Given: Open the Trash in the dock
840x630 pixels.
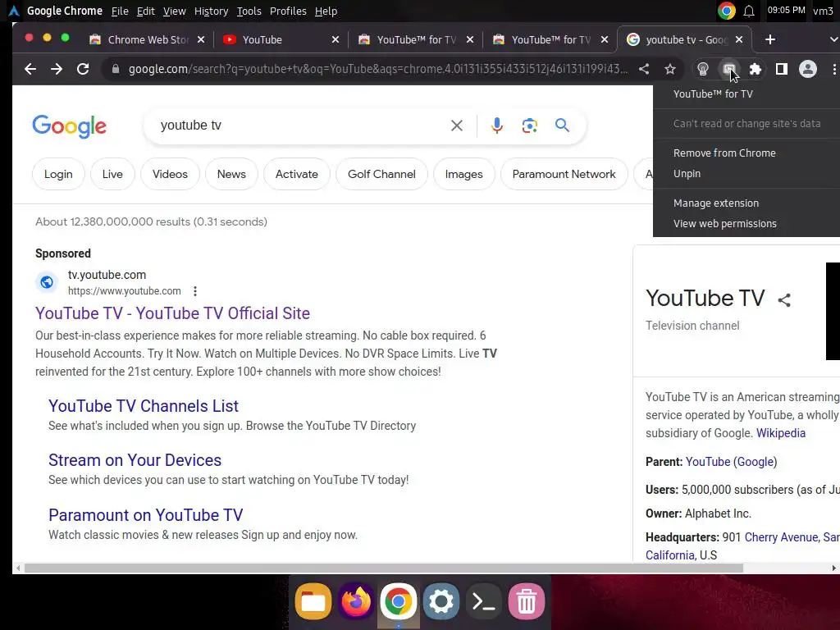Looking at the screenshot, I should tap(527, 601).
